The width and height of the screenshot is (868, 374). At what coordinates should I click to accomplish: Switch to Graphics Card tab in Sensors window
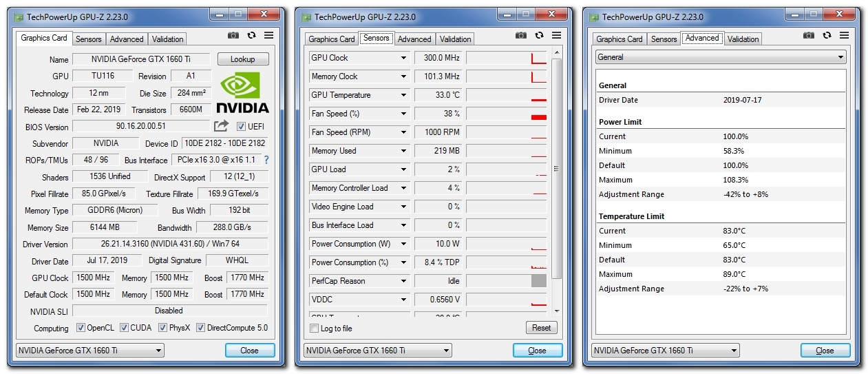[x=332, y=39]
